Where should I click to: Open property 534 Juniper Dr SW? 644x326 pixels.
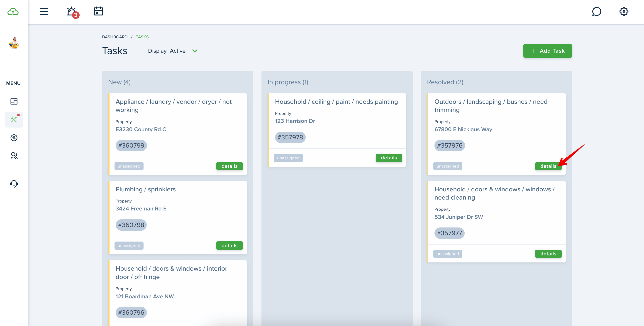coord(459,217)
